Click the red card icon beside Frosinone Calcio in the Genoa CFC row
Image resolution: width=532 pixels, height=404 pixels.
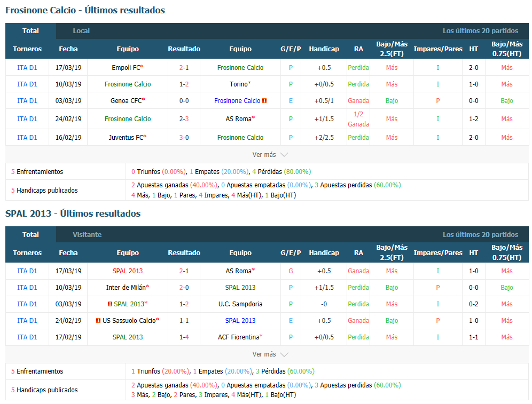(264, 101)
